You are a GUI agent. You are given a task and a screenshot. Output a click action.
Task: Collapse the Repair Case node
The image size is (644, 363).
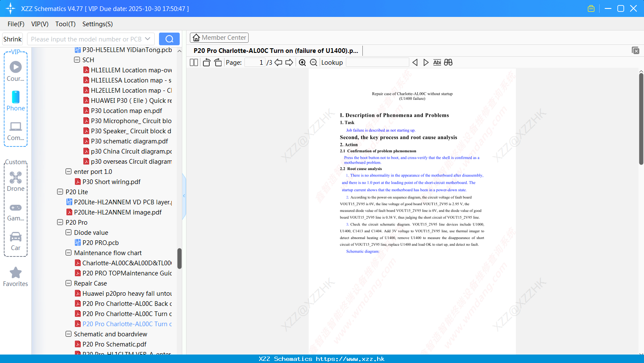69,283
